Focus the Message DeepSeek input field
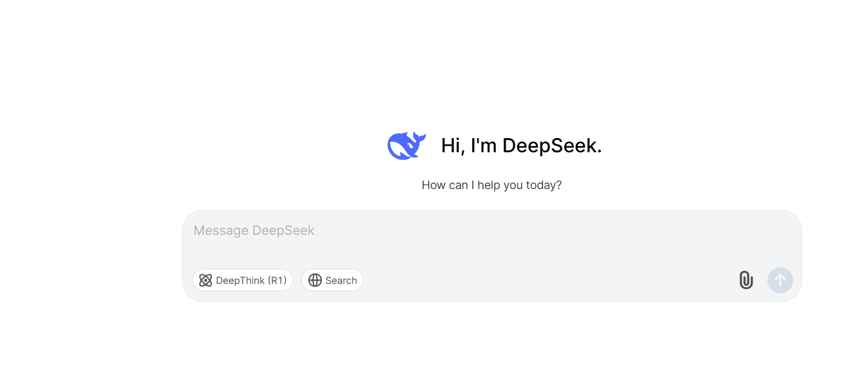 (x=491, y=242)
